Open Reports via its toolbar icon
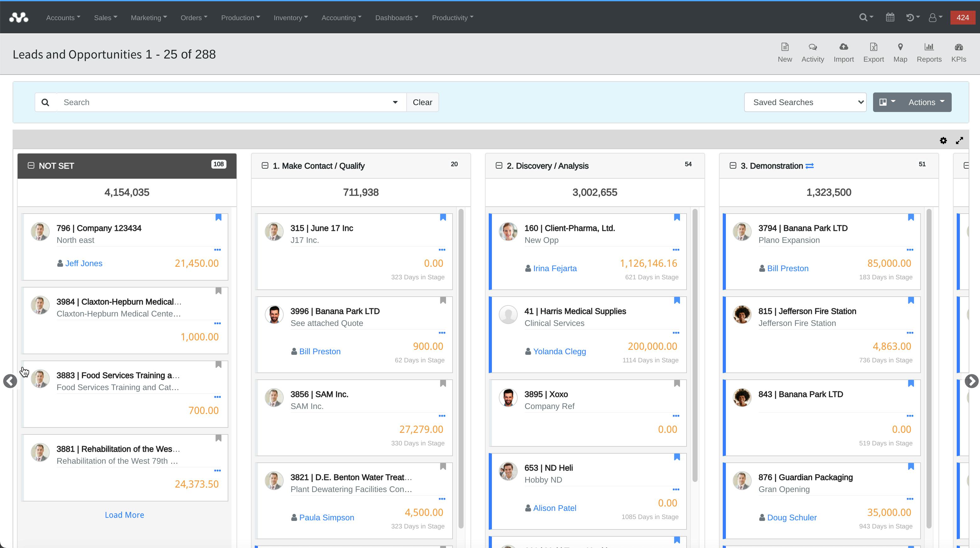The height and width of the screenshot is (548, 980). [x=929, y=52]
